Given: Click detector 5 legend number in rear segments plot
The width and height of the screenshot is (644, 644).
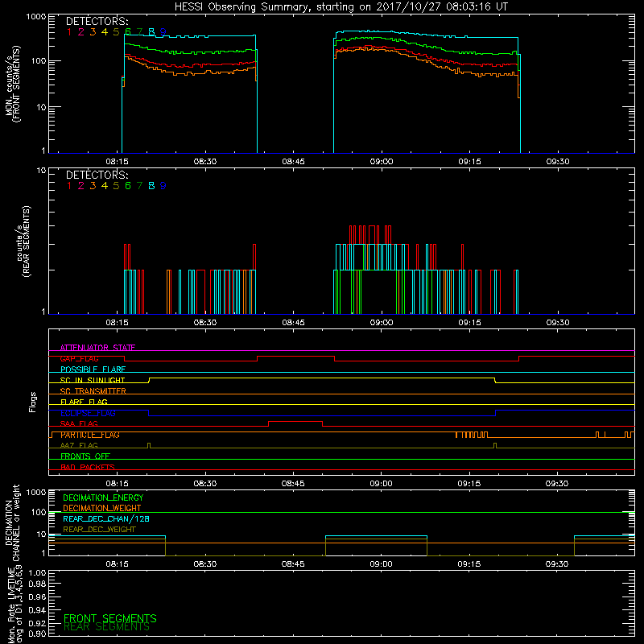Looking at the screenshot, I should pyautogui.click(x=116, y=186).
